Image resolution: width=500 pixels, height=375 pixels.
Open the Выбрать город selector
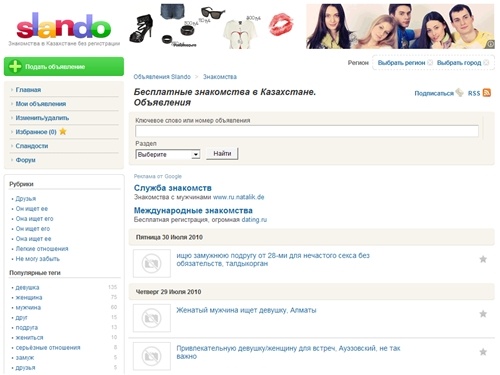click(459, 63)
